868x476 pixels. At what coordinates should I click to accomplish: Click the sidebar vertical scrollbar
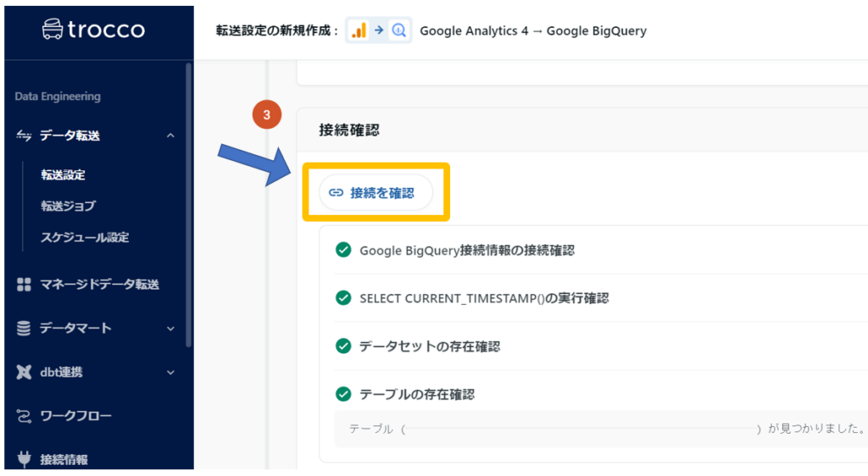189,203
